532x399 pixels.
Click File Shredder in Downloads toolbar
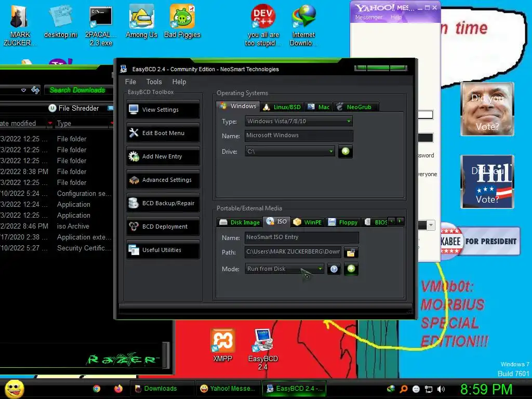(74, 108)
